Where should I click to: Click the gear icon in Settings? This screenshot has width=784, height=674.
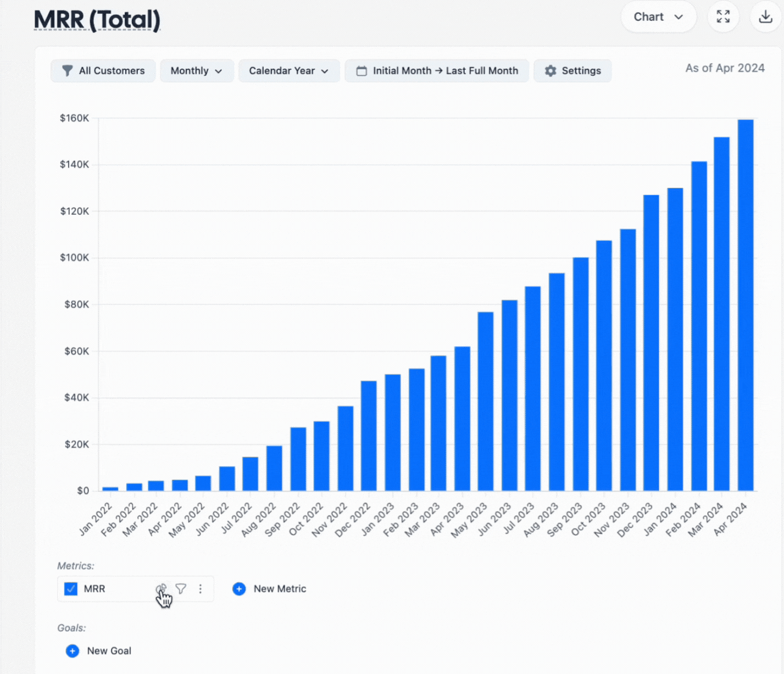[551, 71]
